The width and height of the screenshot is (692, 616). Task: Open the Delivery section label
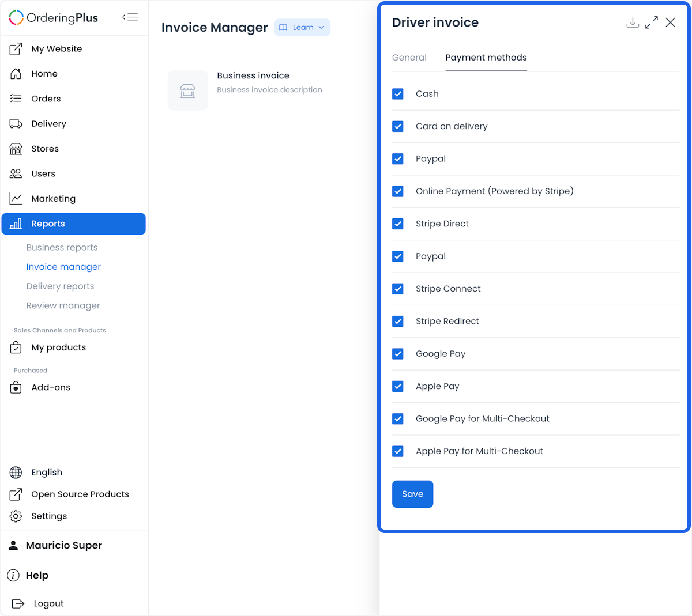pyautogui.click(x=49, y=124)
